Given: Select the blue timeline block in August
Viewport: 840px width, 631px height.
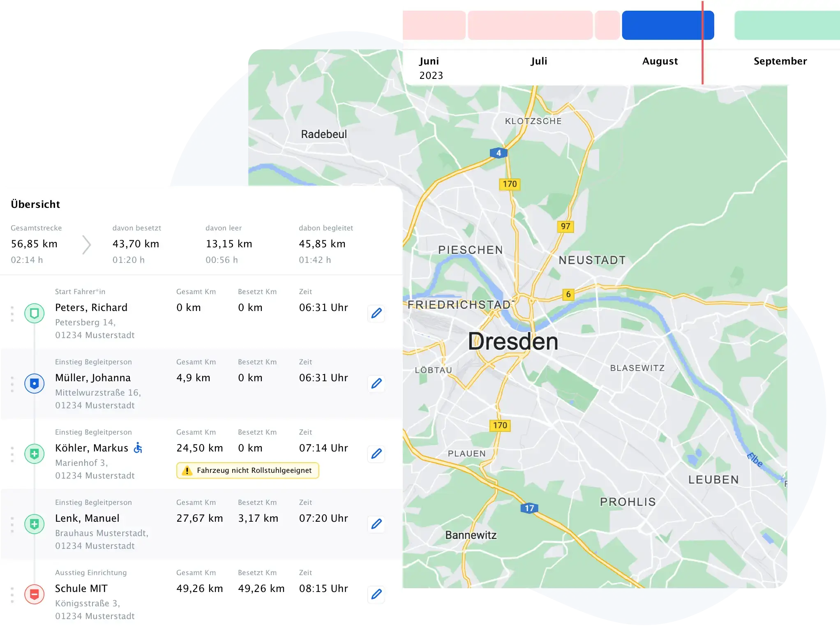Looking at the screenshot, I should click(x=662, y=25).
